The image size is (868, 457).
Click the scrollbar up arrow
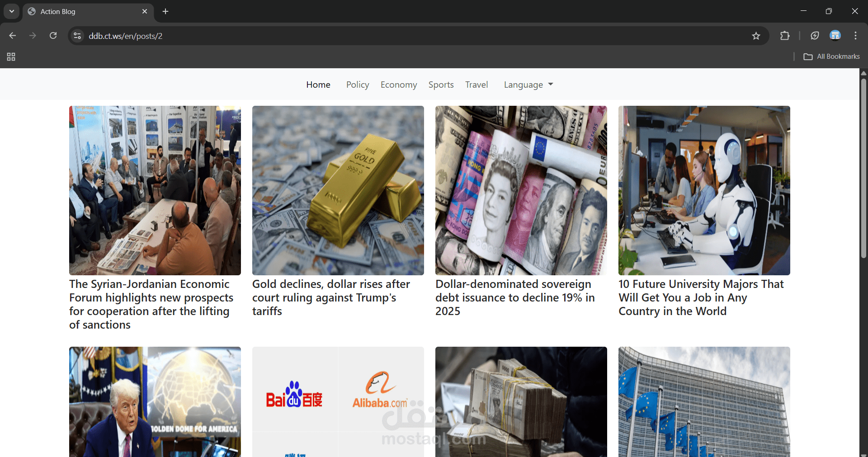click(863, 72)
